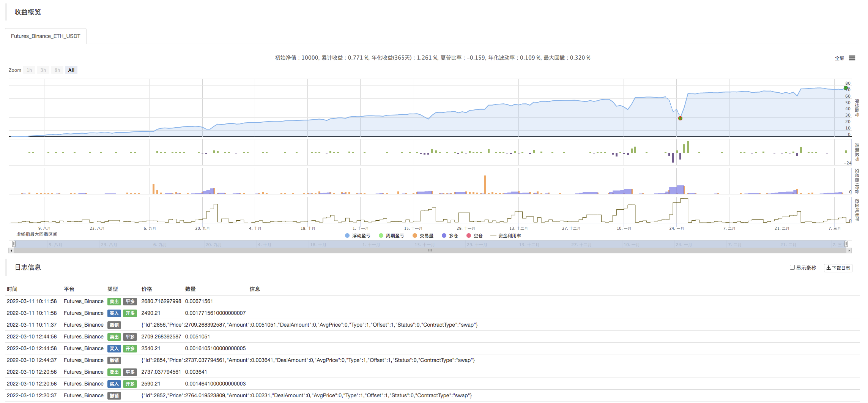Select the Futures_Binance_ETH_USDT tab
Screen dimensions: 868x403
coord(46,36)
